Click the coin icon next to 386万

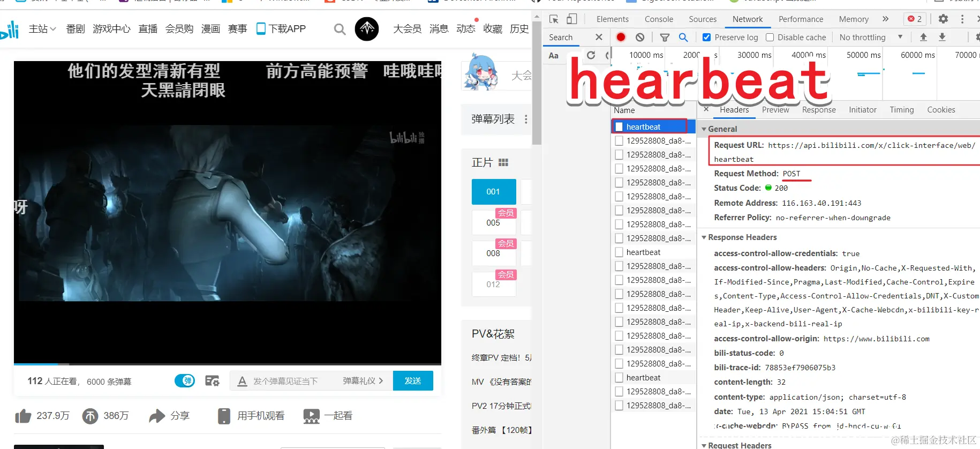pyautogui.click(x=90, y=416)
